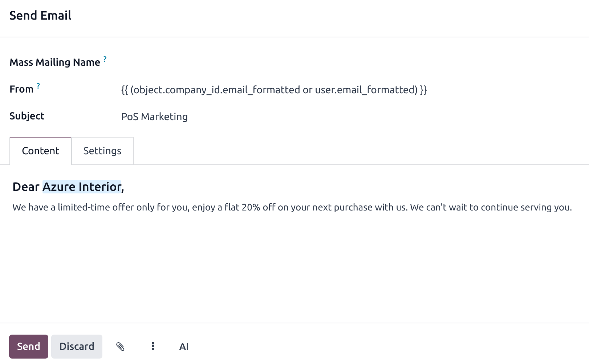Image resolution: width=589 pixels, height=364 pixels.
Task: Select the paperclip to attach a file
Action: (x=121, y=347)
